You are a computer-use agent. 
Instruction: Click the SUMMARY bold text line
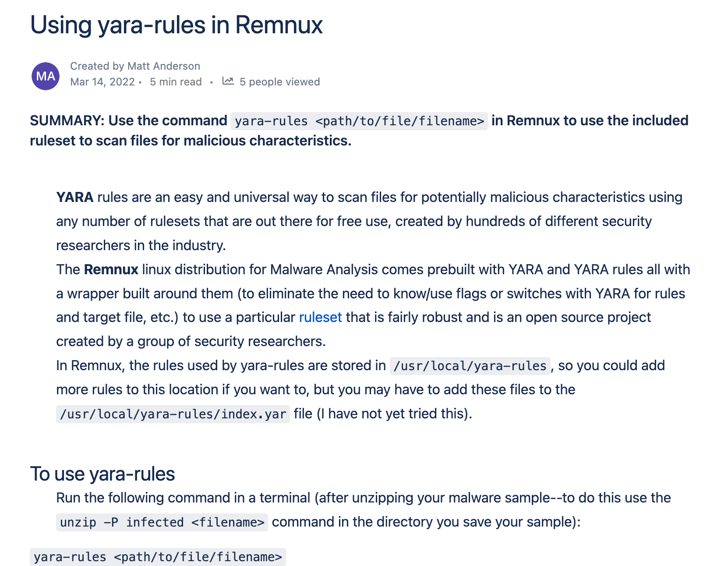359,131
